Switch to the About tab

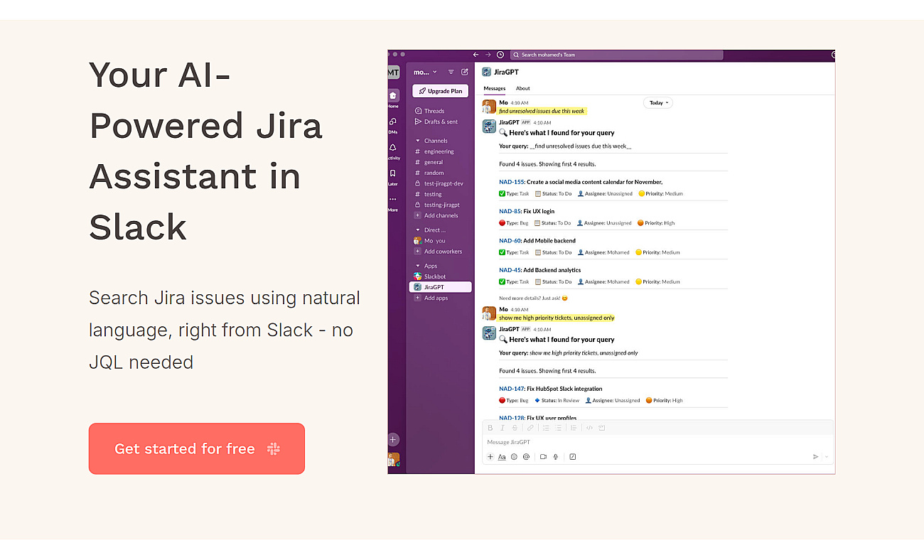[x=522, y=89]
